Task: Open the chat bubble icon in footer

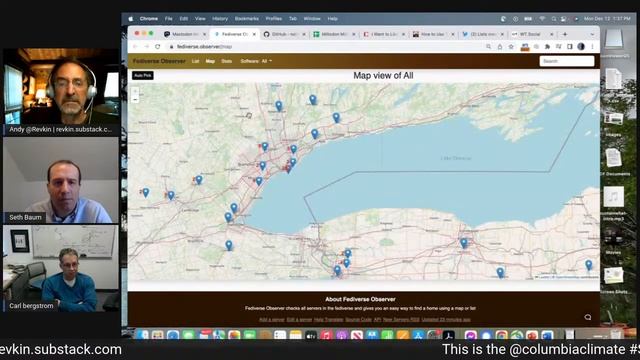Action: coord(588,317)
